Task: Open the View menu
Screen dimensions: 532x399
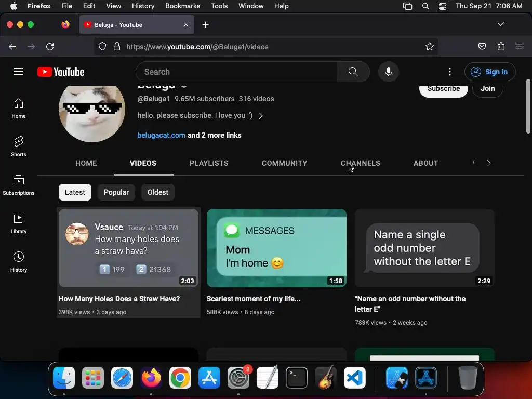Action: pyautogui.click(x=113, y=6)
